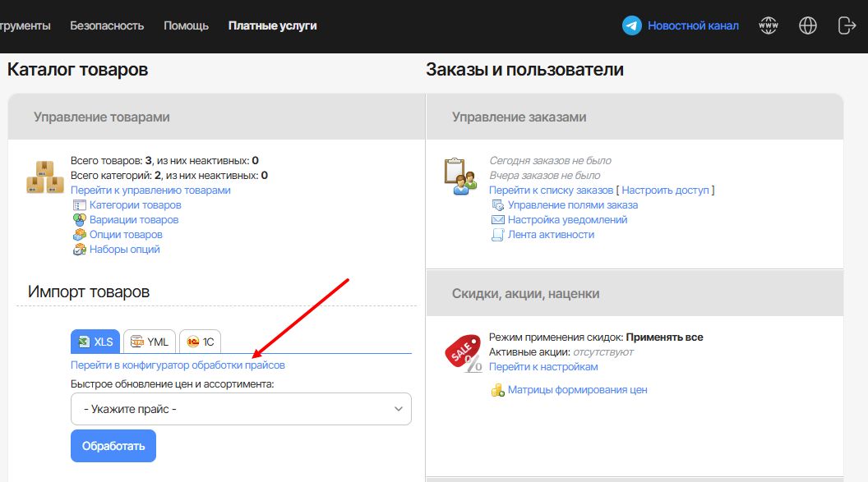The height and width of the screenshot is (482, 868).
Task: Select the XLS import tab
Action: (95, 342)
